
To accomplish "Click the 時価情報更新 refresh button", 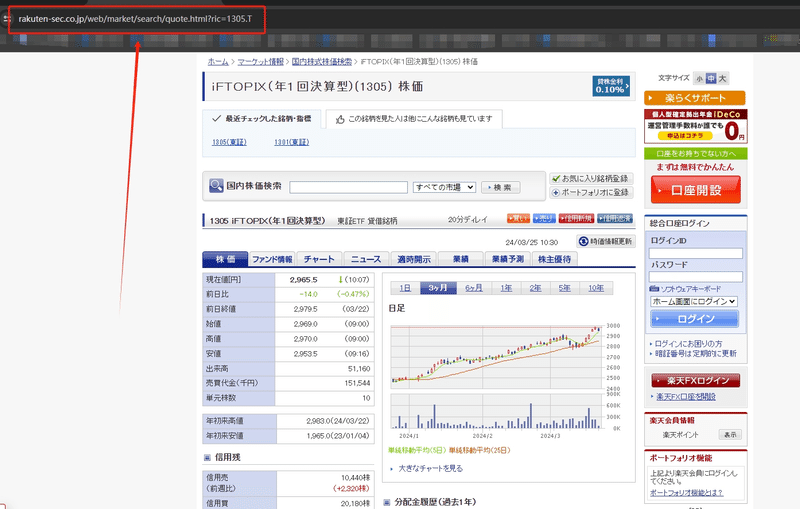I will point(606,241).
